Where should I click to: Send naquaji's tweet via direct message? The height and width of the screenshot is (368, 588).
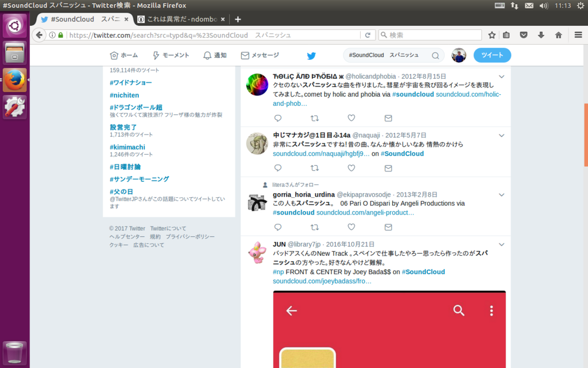388,168
